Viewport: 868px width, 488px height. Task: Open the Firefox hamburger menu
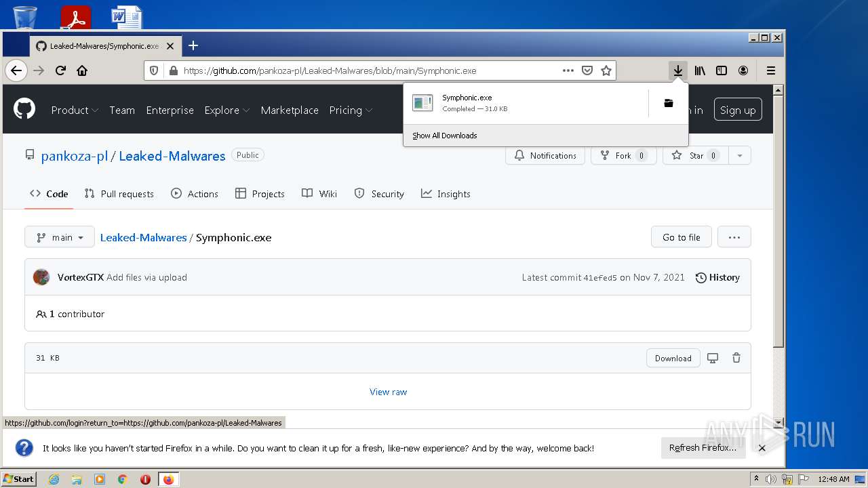pos(771,70)
